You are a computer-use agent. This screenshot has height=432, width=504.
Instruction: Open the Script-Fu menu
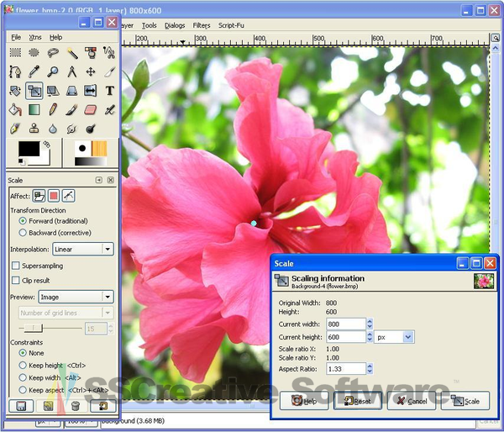point(231,25)
